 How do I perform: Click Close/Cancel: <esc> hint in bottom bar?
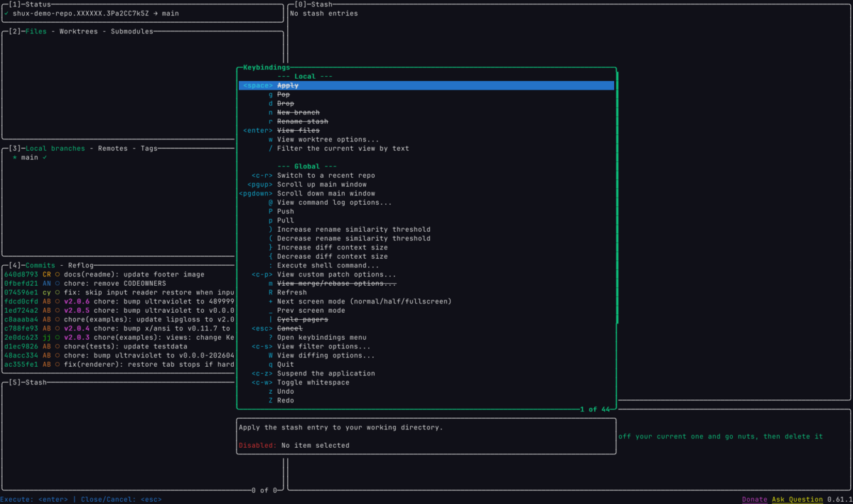point(122,500)
